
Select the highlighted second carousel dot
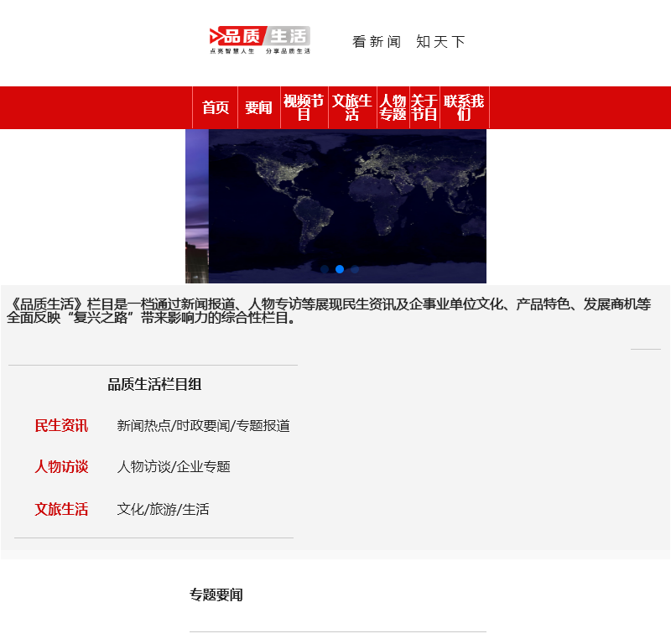338,268
